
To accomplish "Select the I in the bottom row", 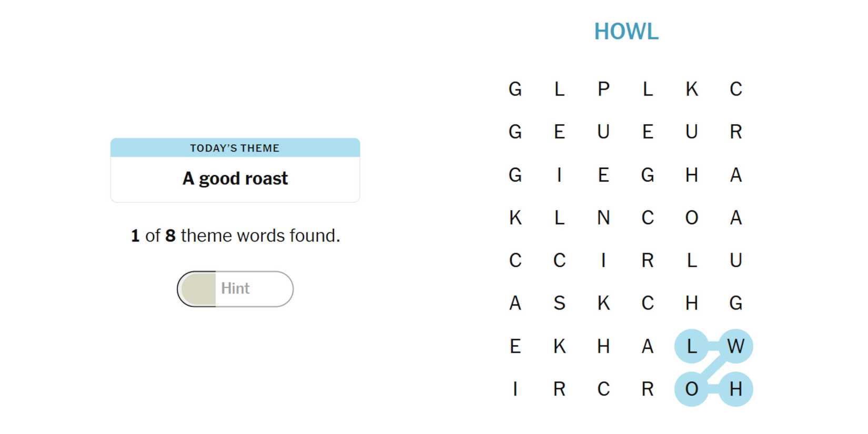I will point(515,389).
